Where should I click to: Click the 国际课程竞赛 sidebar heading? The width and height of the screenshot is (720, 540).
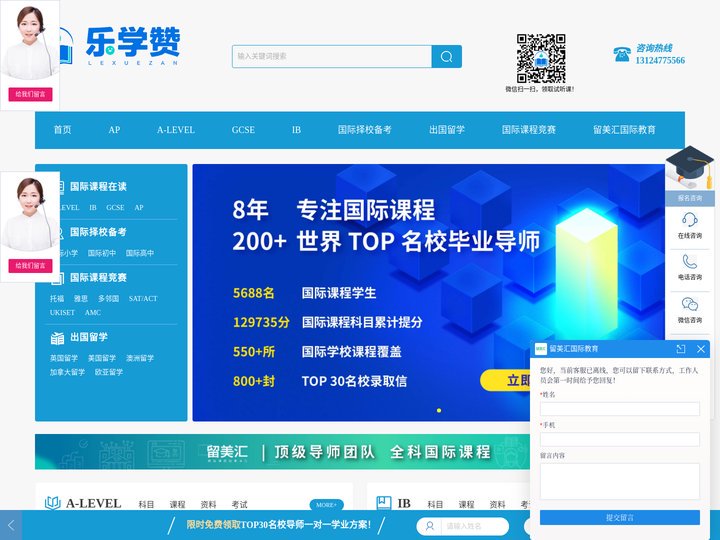[98, 277]
